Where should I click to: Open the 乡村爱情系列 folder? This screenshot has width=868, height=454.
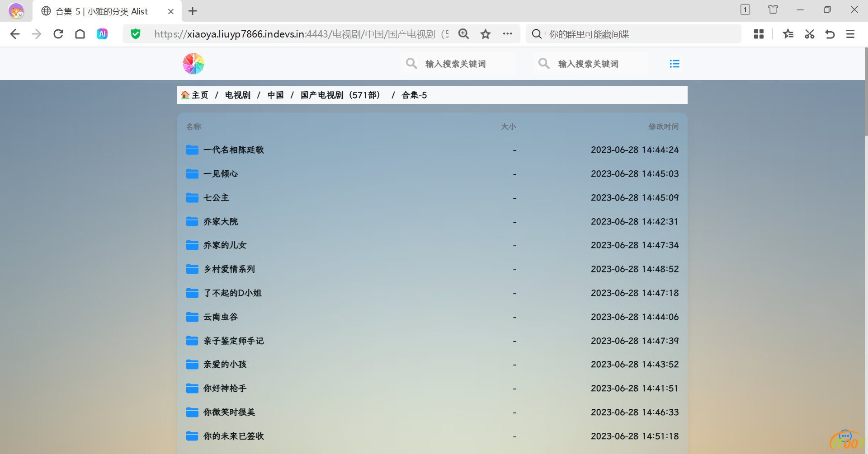[x=229, y=269]
